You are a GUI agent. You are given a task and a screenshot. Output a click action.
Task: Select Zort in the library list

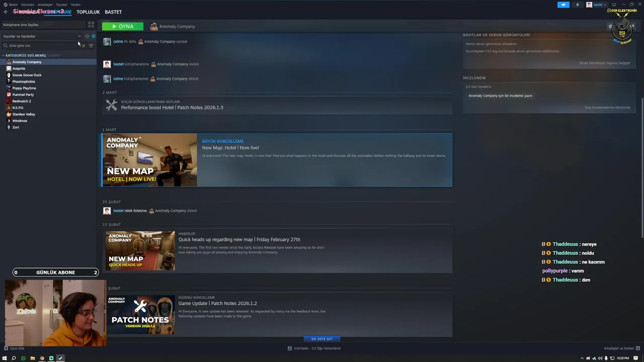click(x=48, y=127)
